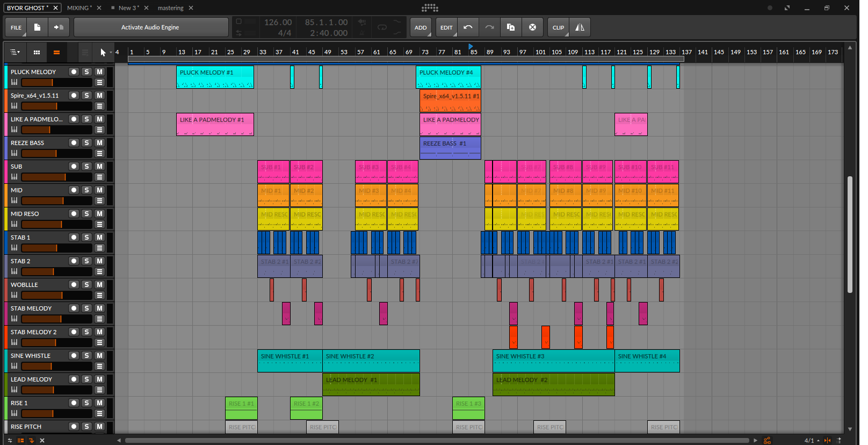Mute the Spire_x64_v1.5.11 track
Image resolution: width=868 pixels, height=445 pixels.
pos(99,96)
